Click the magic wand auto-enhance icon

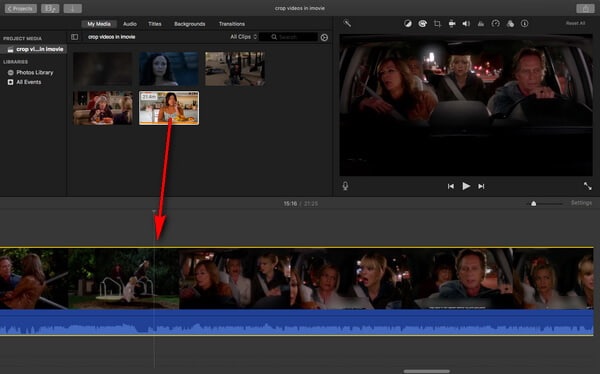pyautogui.click(x=347, y=24)
